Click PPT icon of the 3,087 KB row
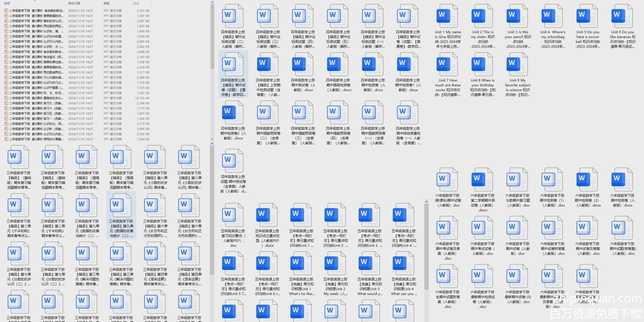Viewport: 644px width, 322px height. [6, 21]
